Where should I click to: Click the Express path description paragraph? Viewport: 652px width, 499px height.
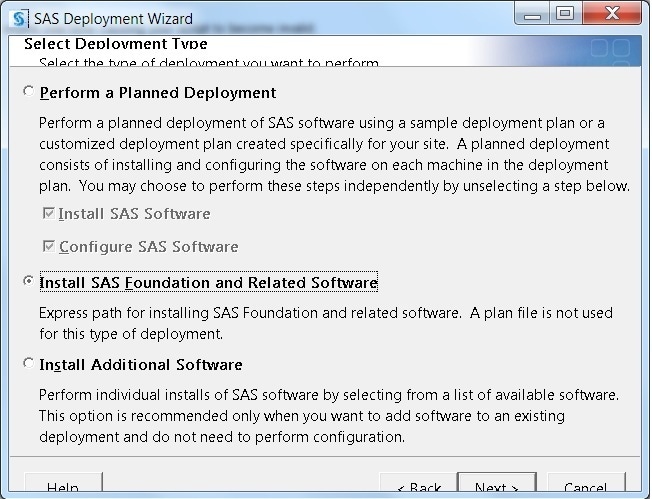325,323
